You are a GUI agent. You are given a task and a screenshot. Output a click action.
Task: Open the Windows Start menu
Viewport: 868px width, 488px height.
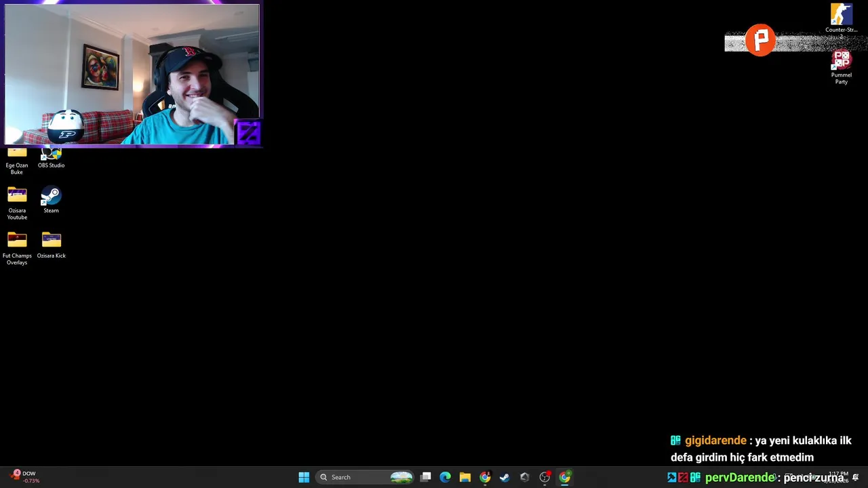(x=304, y=477)
